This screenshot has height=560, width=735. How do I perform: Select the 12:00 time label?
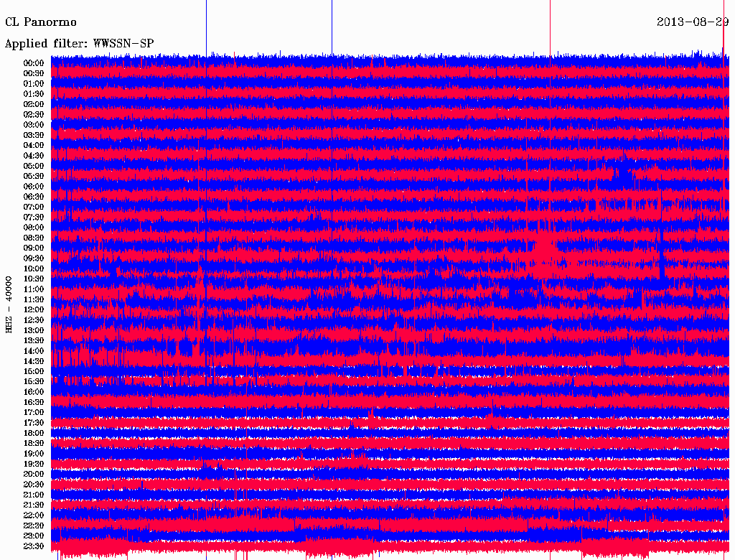[x=34, y=309]
